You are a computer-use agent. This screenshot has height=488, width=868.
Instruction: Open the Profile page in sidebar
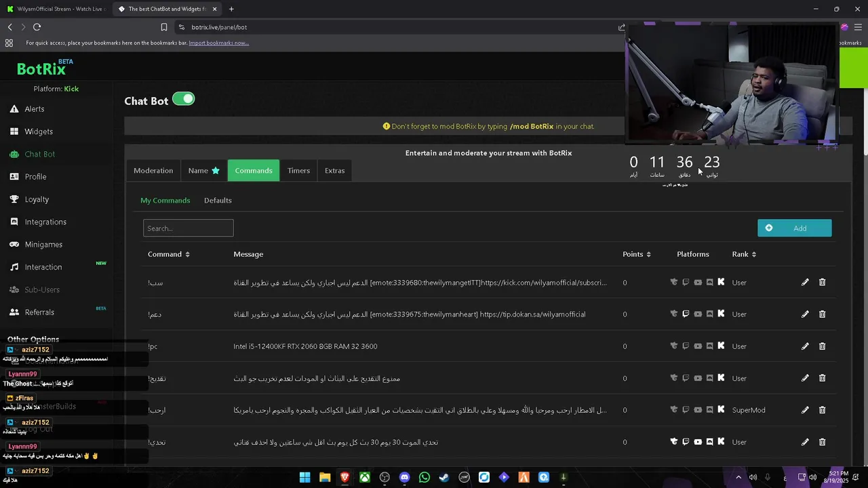click(x=35, y=177)
